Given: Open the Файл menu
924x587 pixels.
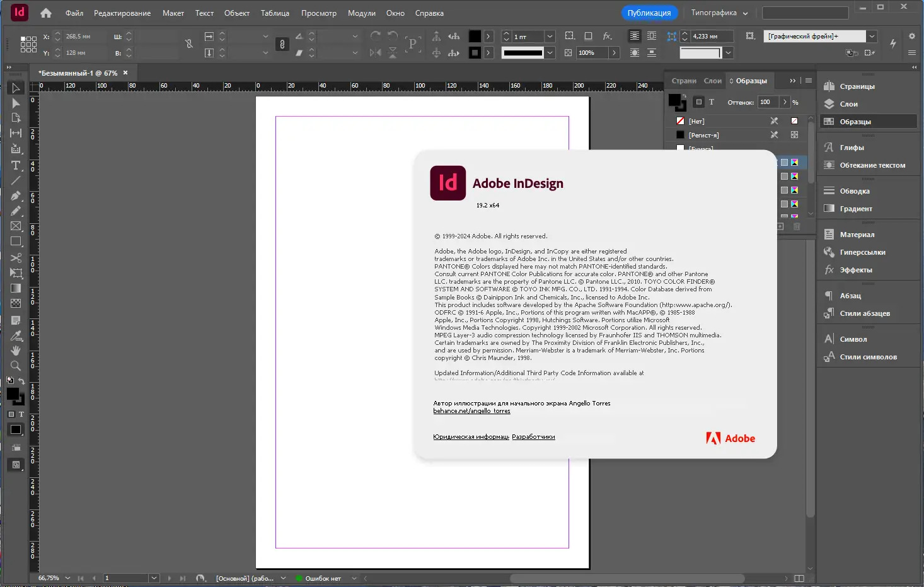Looking at the screenshot, I should tap(74, 13).
